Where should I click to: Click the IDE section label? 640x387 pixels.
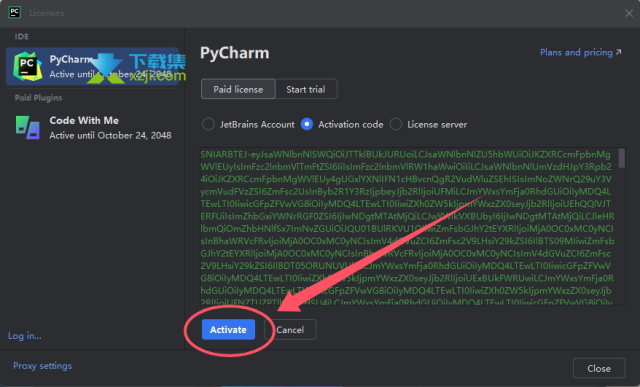point(22,36)
